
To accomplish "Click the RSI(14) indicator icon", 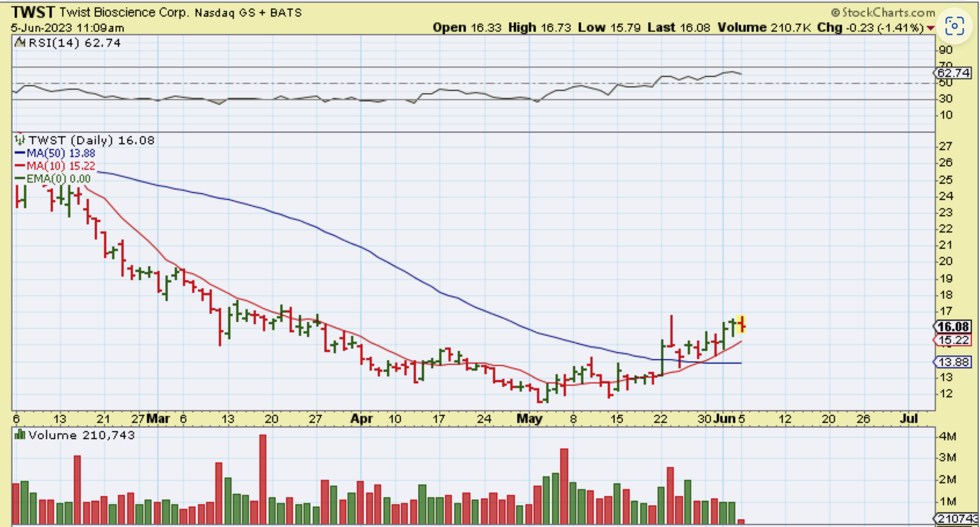I will 20,43.
